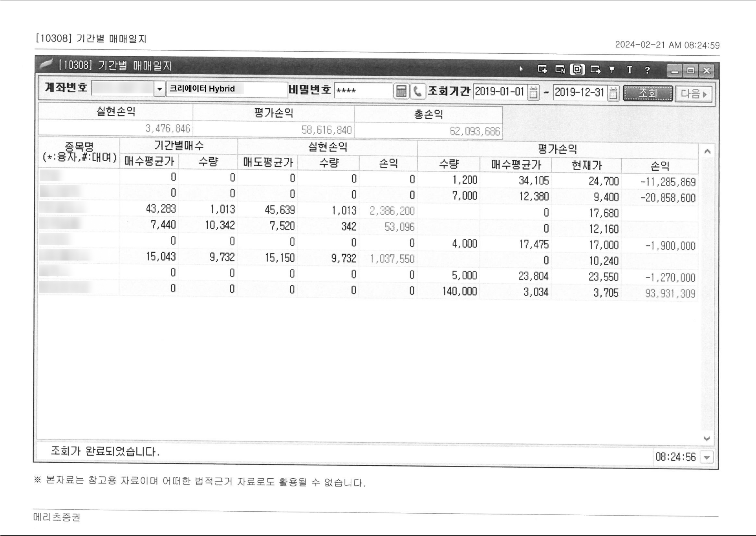The height and width of the screenshot is (536, 756).
Task: Click the 계좌번호 account number field
Action: click(x=123, y=89)
